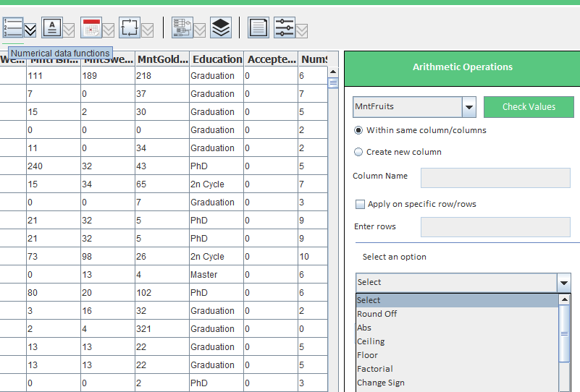
Task: Click the options list scrollbar up arrow
Action: click(x=565, y=299)
